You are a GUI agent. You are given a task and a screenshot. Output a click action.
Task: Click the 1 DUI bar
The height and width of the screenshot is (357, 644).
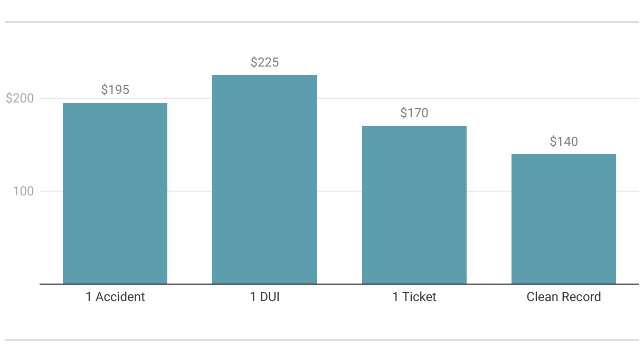[x=264, y=180]
